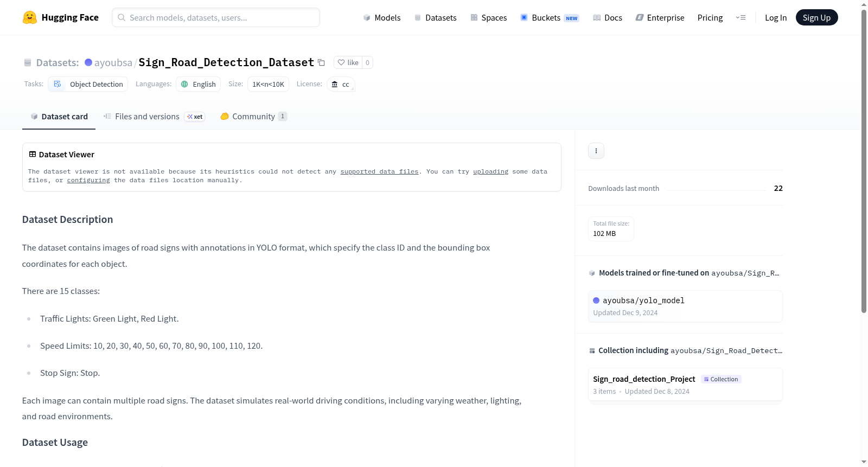This screenshot has width=868, height=467.
Task: Click the Speed Limits list item
Action: (x=151, y=346)
